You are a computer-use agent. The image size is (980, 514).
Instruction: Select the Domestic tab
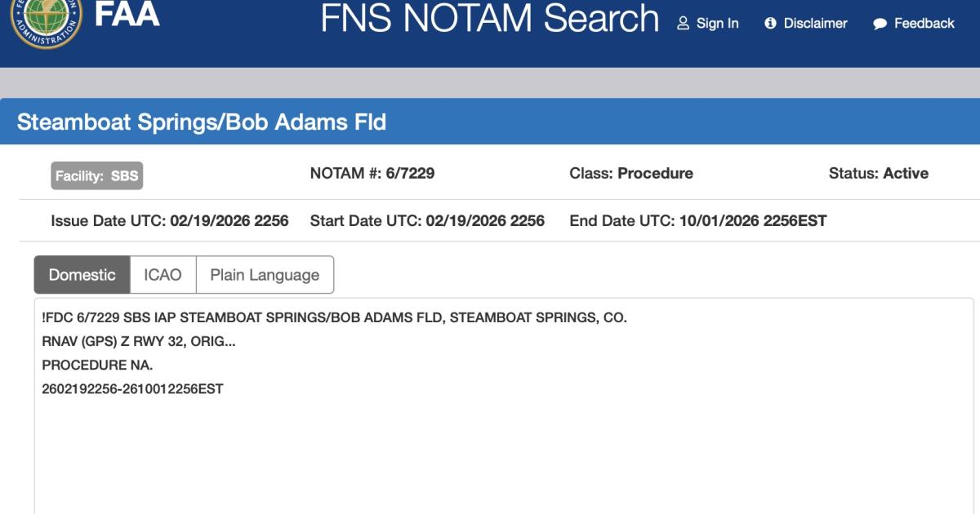coord(82,275)
